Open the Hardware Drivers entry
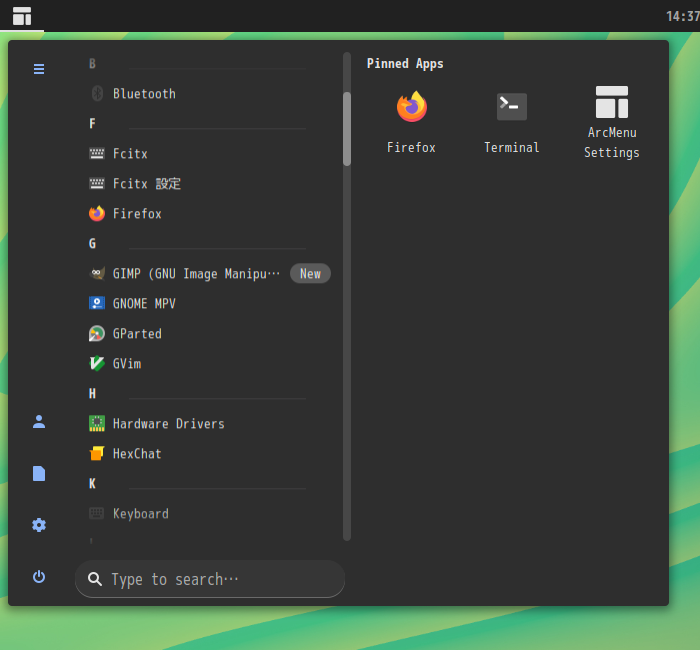700x650 pixels. [x=210, y=423]
